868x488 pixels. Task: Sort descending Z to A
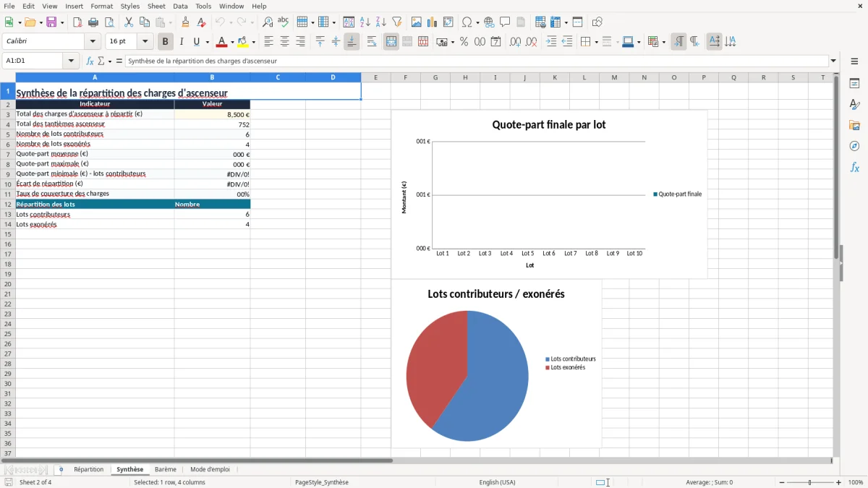point(381,22)
